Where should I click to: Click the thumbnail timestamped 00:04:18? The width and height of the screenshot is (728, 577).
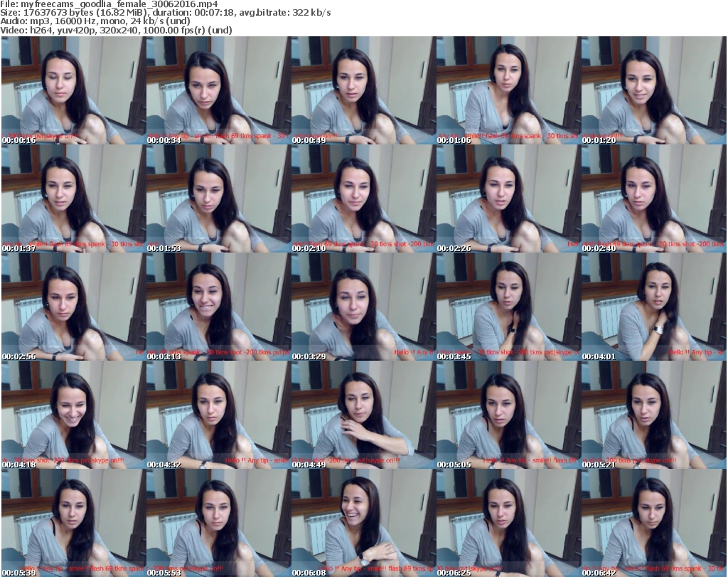pyautogui.click(x=73, y=415)
